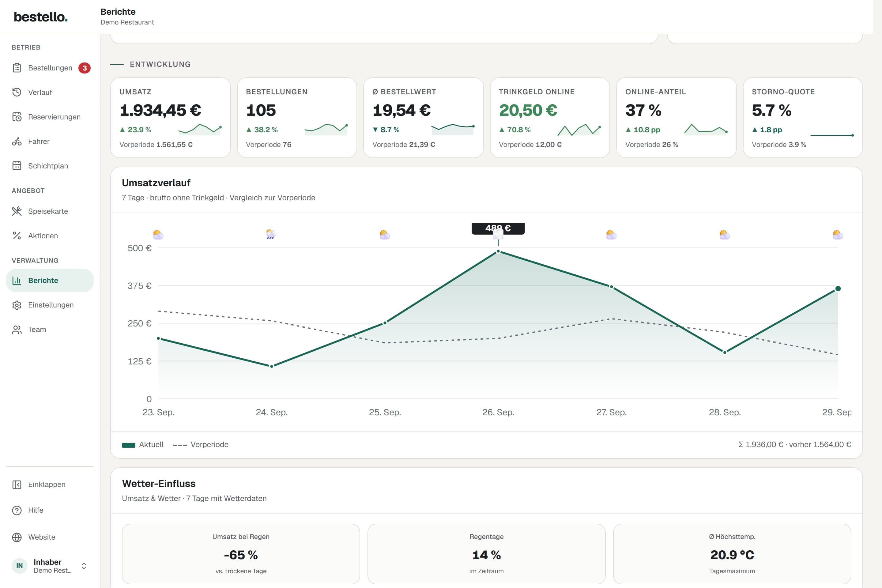Click the Umsatz bei Regen -65 % tile

[x=241, y=554]
